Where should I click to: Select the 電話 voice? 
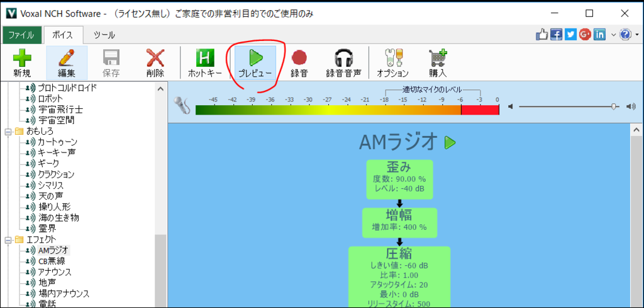[47, 304]
